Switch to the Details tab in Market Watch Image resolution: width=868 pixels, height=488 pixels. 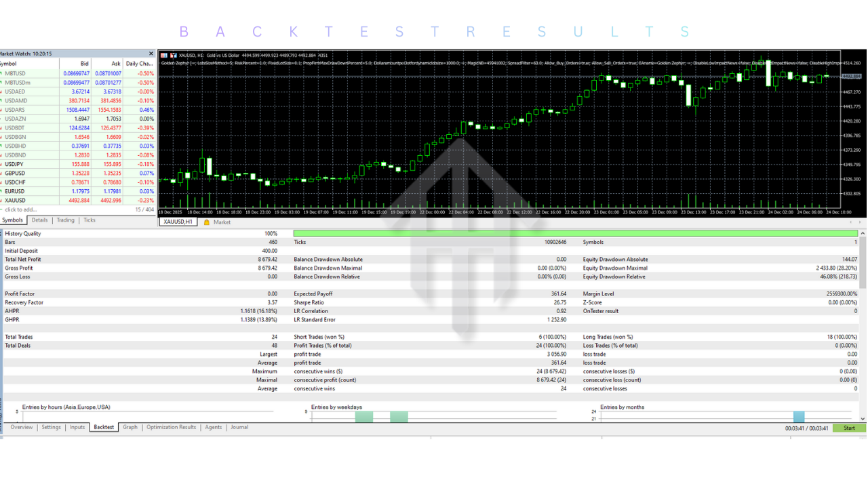[x=39, y=220]
